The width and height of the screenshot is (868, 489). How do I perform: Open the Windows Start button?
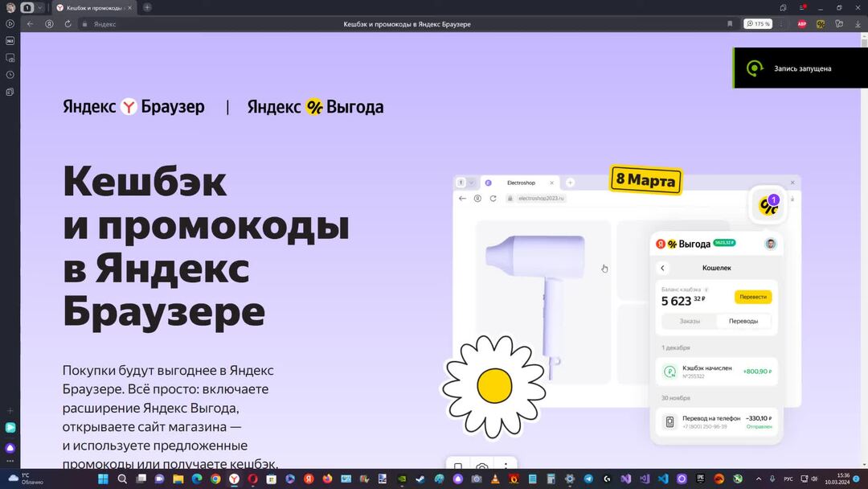click(x=103, y=479)
